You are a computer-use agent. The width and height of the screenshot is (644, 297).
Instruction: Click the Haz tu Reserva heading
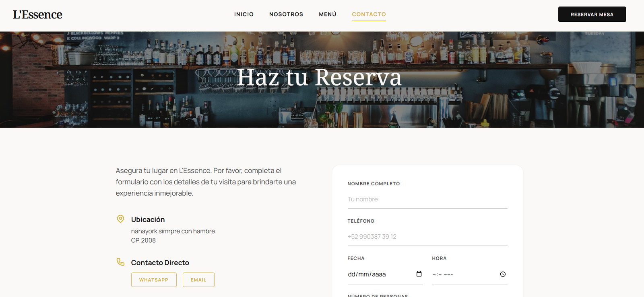pyautogui.click(x=320, y=77)
